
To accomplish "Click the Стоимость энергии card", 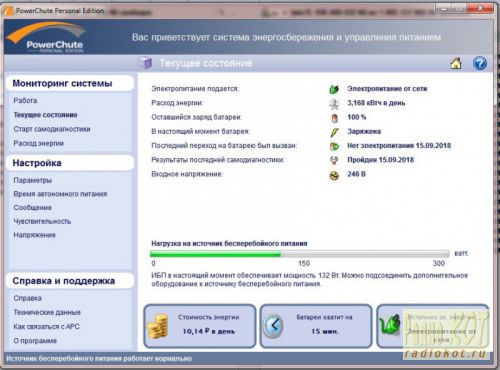I will 200,326.
